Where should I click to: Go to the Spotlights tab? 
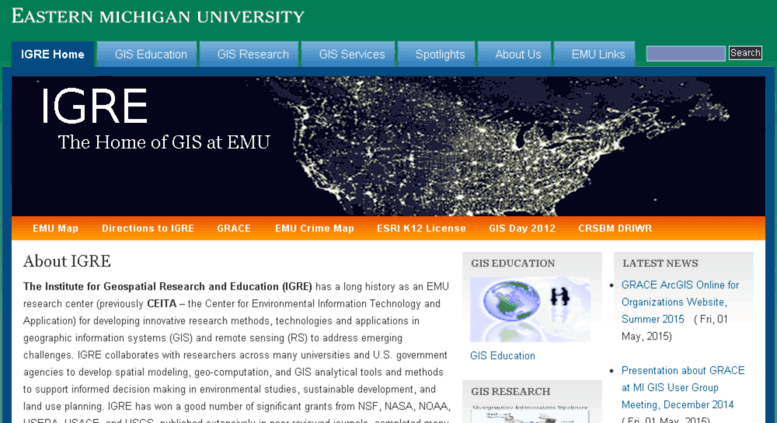437,54
